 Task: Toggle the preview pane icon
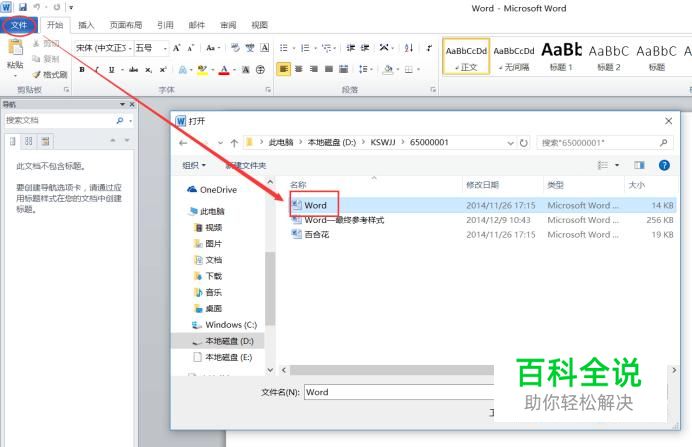coord(639,165)
